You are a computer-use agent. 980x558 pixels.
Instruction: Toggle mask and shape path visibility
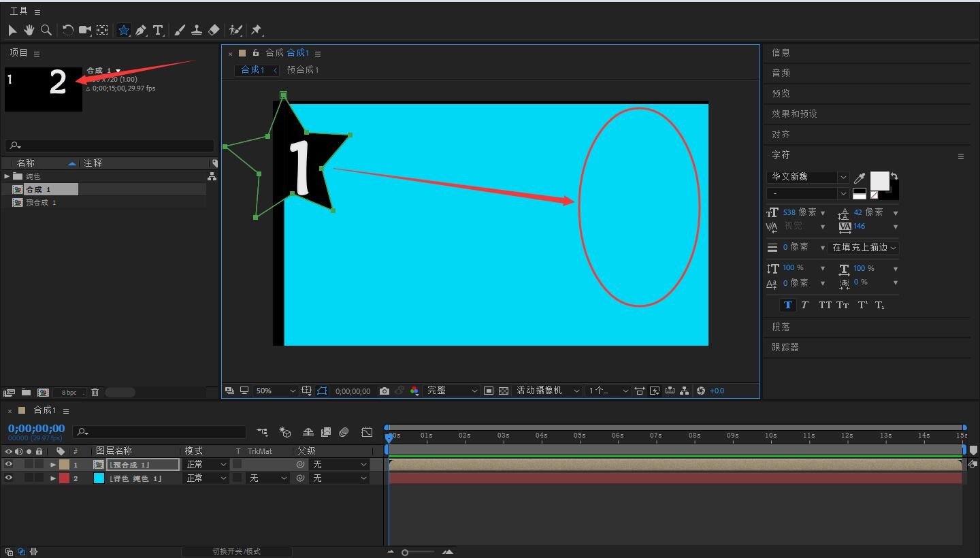322,391
